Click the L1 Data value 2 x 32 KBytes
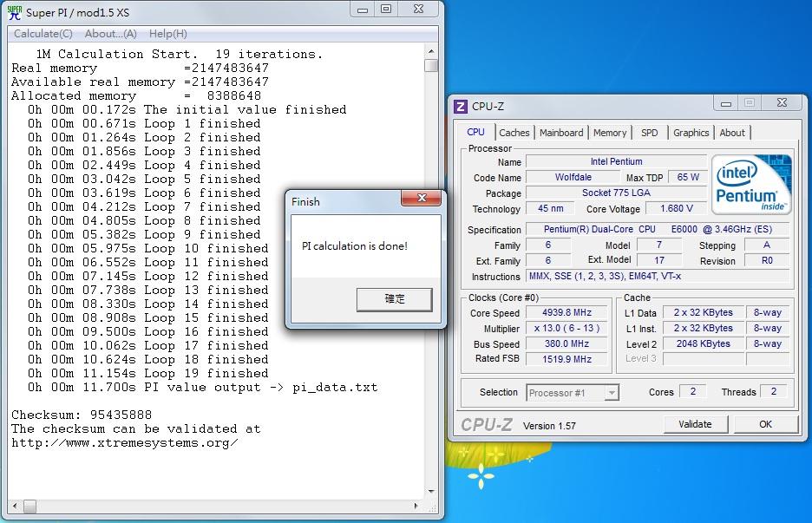 (703, 313)
